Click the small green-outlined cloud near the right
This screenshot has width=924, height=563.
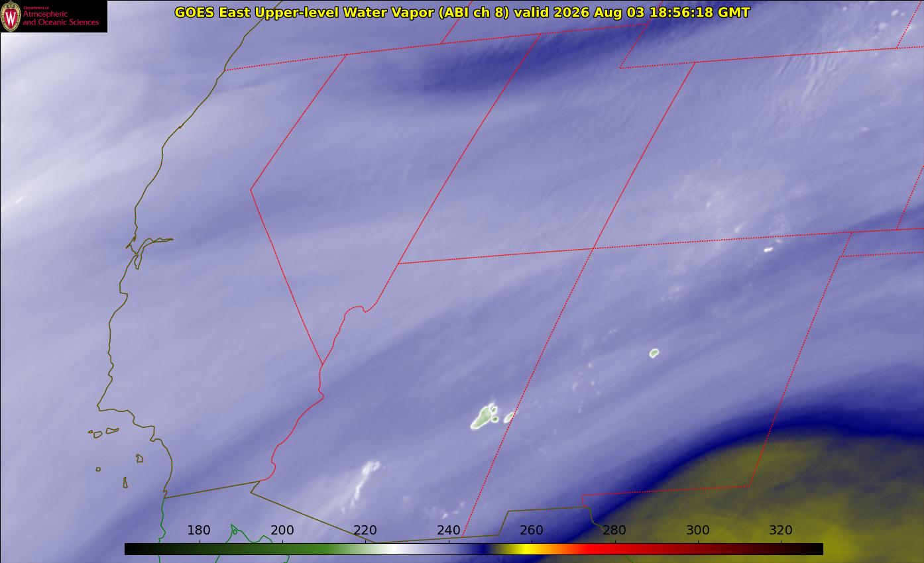[x=654, y=353]
